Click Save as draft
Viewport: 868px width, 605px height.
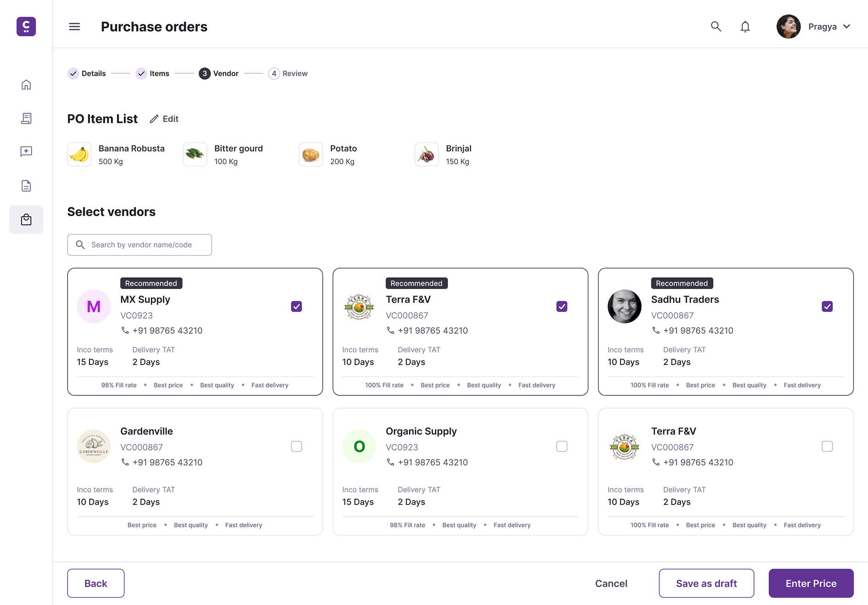click(x=706, y=583)
